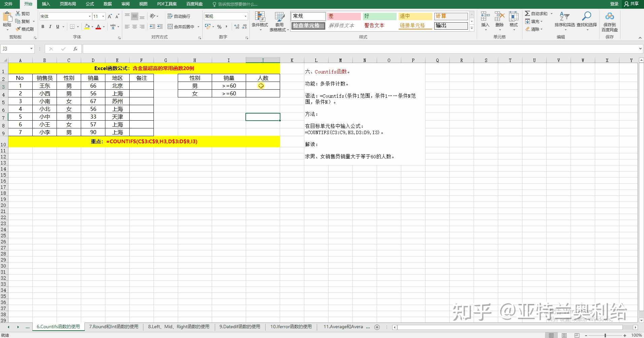This screenshot has height=338, width=644.
Task: Open Find & Select (查找和选择)
Action: 586,21
